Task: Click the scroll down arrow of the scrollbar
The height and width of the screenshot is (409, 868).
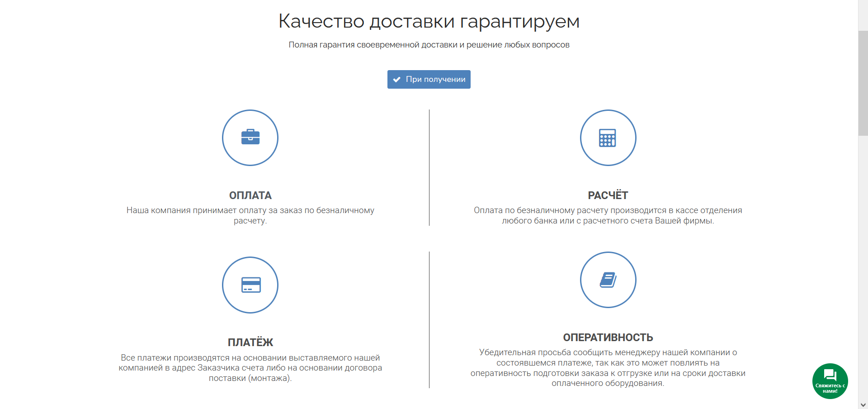Action: click(863, 404)
